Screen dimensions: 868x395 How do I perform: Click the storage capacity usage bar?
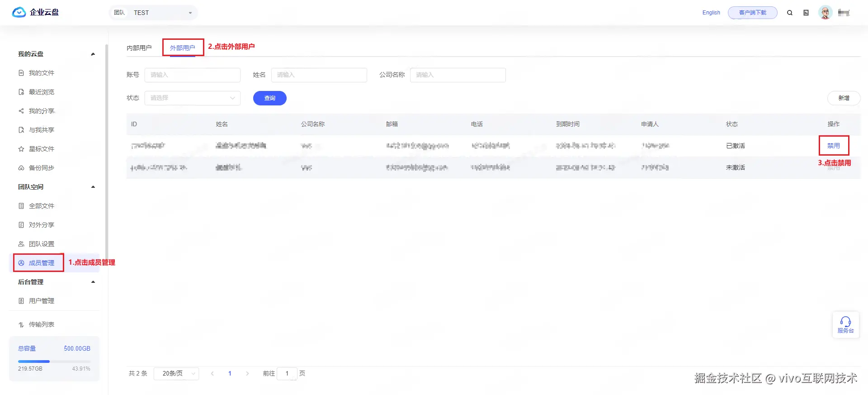(54, 362)
